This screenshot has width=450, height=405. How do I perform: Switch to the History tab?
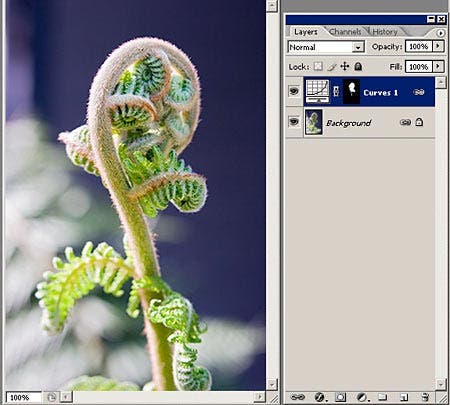[385, 32]
